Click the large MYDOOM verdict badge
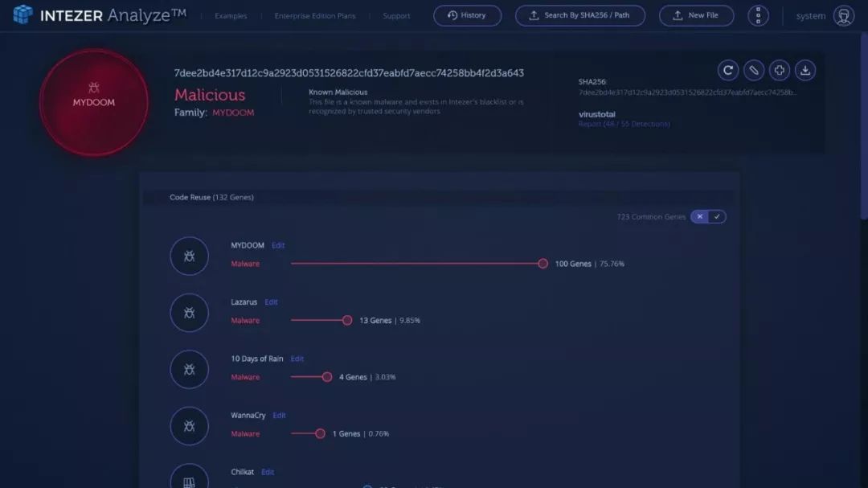This screenshot has height=488, width=868. pos(93,102)
